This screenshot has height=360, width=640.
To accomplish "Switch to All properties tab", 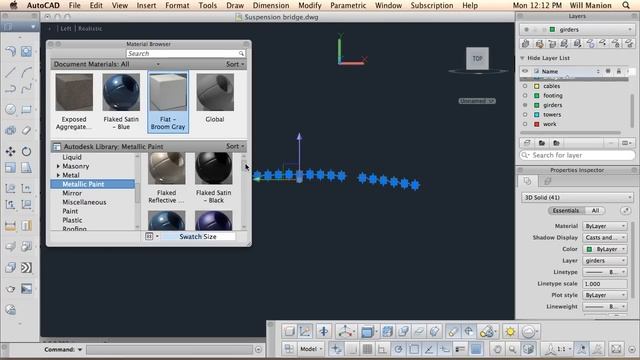I will pos(596,211).
